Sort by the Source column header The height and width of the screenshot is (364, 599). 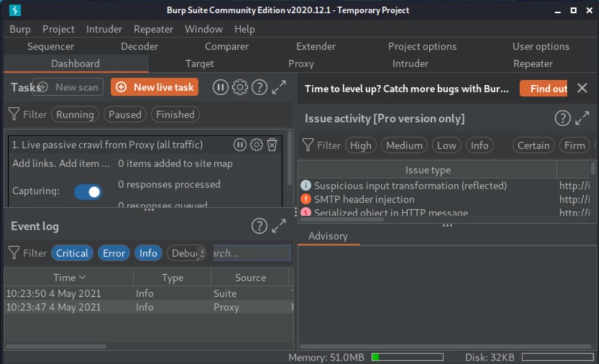click(x=250, y=278)
